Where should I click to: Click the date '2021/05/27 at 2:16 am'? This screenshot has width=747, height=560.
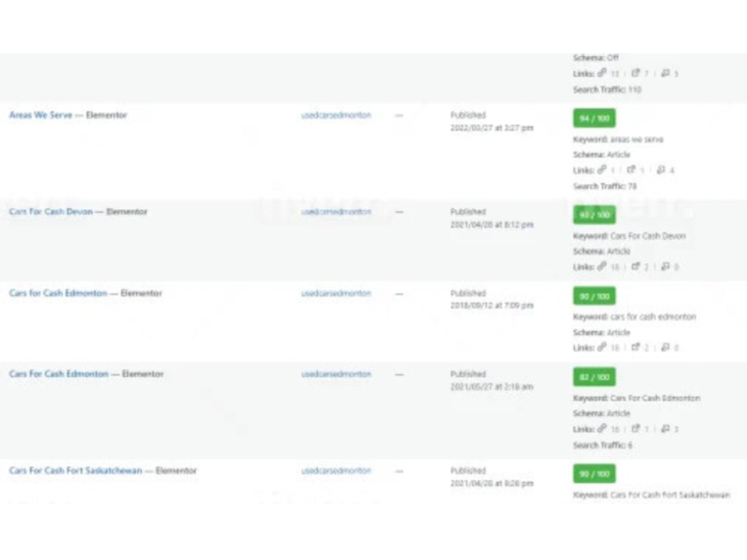click(x=492, y=387)
